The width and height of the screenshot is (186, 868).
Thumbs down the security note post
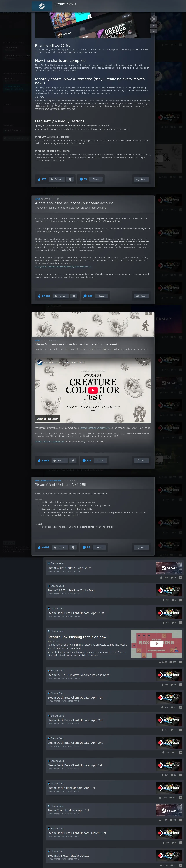[74, 296]
